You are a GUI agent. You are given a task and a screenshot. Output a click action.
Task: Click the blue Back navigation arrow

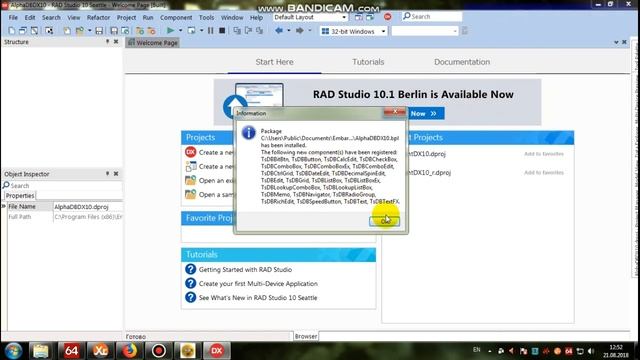click(279, 31)
